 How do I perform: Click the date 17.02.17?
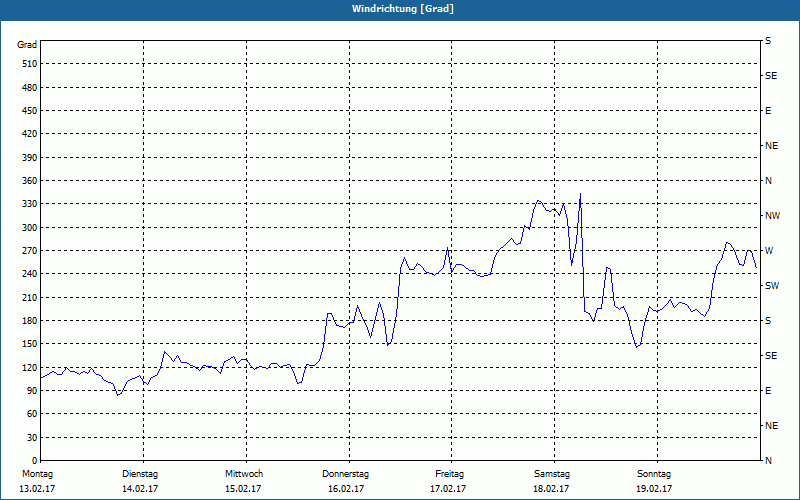pyautogui.click(x=448, y=489)
